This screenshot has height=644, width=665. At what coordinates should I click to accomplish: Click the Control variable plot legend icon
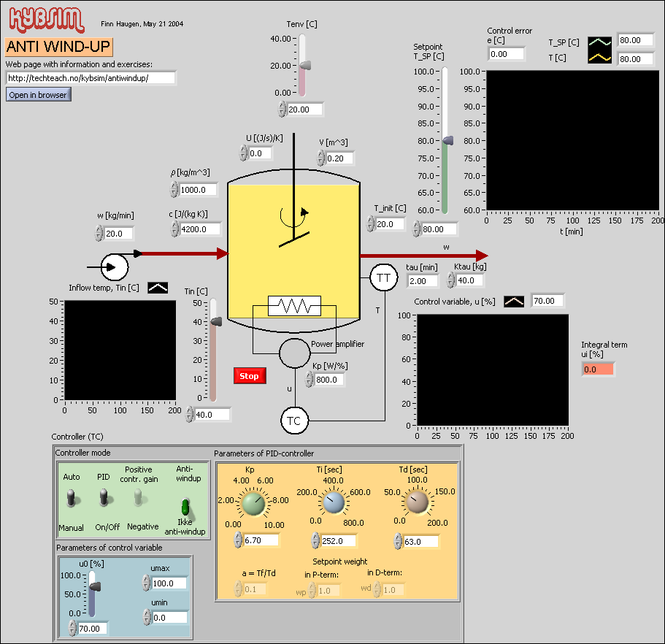pyautogui.click(x=514, y=301)
